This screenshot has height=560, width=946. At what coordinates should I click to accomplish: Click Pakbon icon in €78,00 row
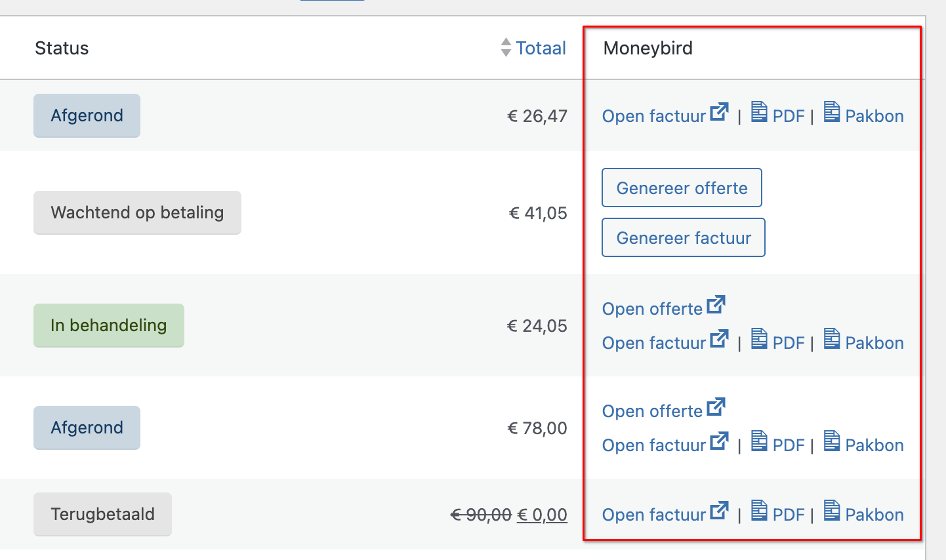(x=832, y=441)
